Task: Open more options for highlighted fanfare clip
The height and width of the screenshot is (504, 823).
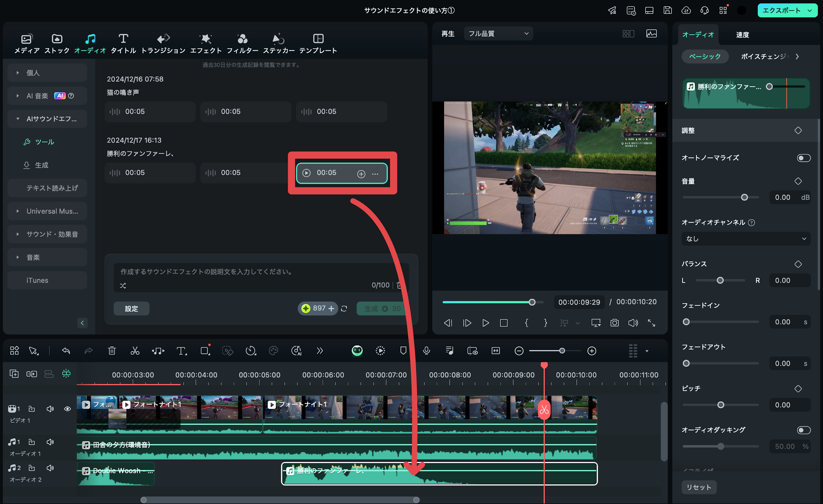Action: [375, 174]
